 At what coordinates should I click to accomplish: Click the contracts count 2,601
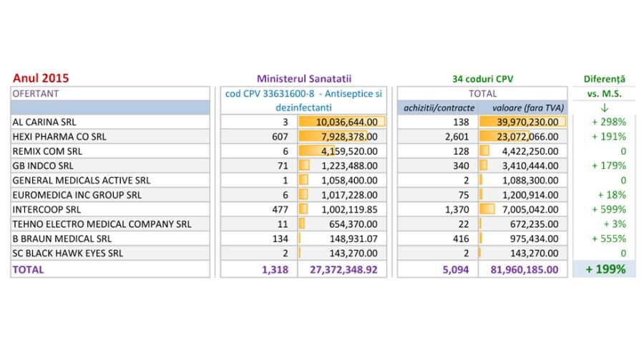[457, 137]
